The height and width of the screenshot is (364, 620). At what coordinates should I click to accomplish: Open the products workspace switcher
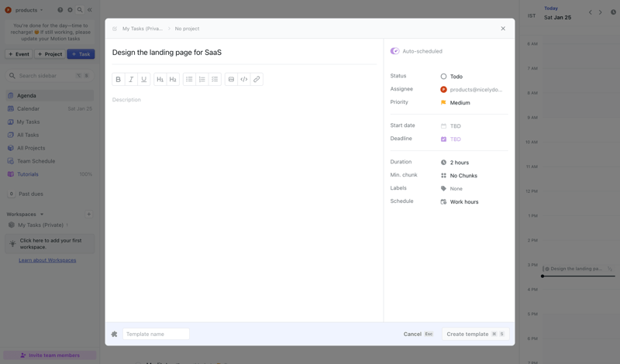coord(24,10)
